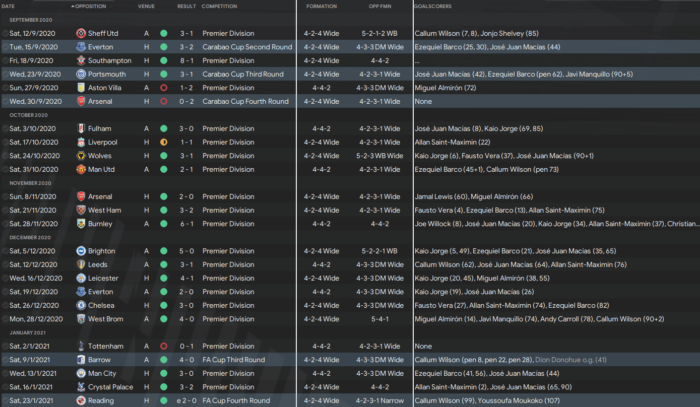Click the Wolves club badge
The image size is (700, 407).
[81, 156]
